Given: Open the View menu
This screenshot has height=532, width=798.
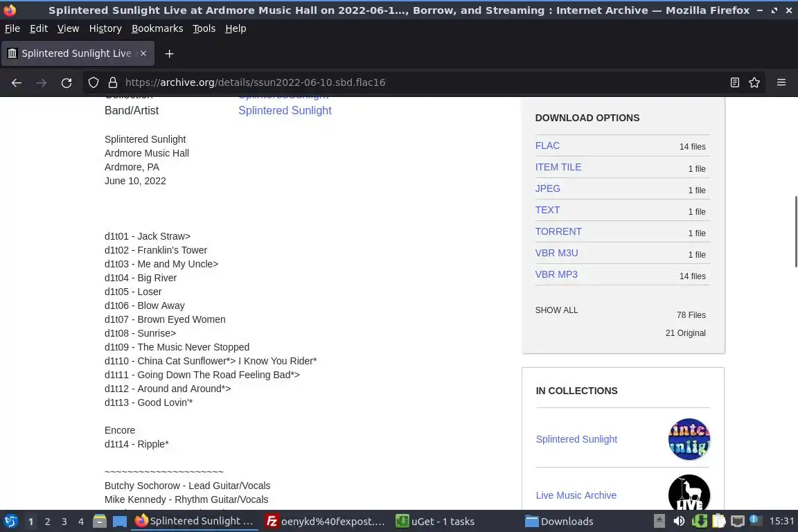Looking at the screenshot, I should (x=68, y=28).
